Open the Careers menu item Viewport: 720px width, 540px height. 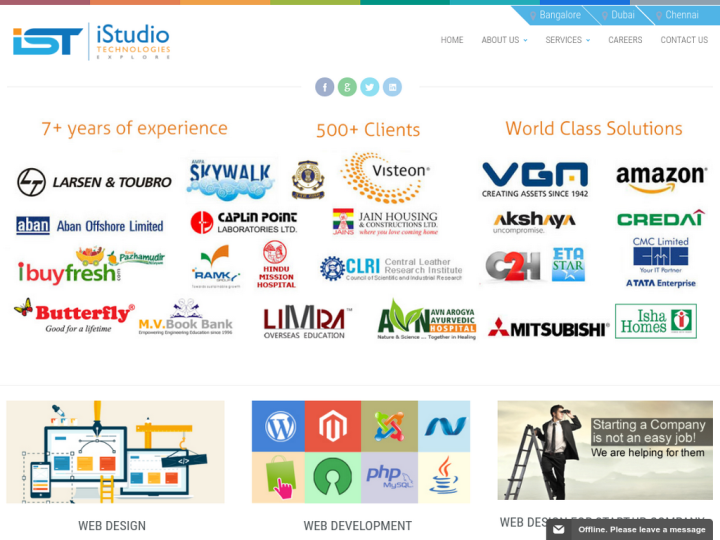(x=625, y=40)
